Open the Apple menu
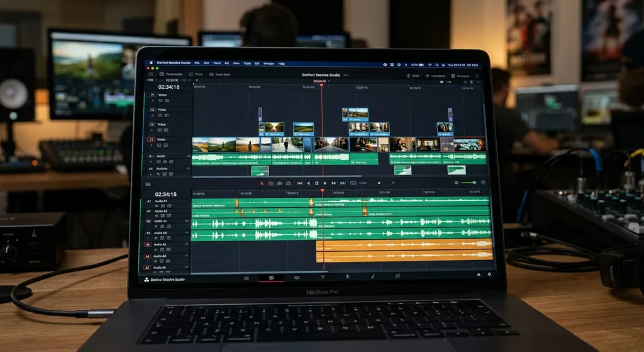 151,63
